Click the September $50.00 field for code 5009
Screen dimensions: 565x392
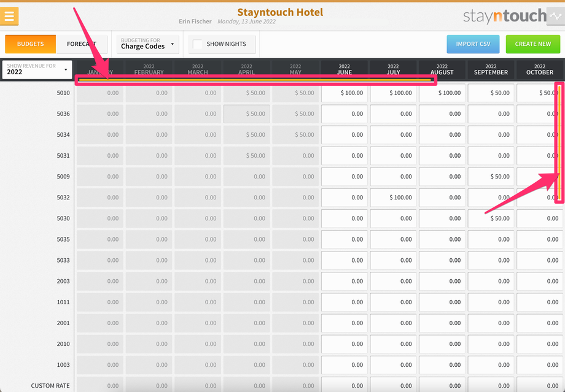click(x=491, y=177)
